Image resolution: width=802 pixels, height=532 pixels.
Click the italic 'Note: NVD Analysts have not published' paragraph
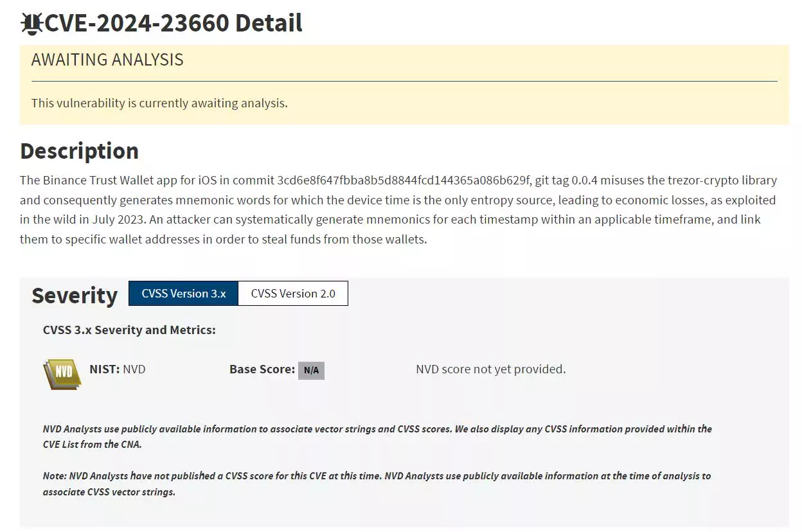(x=377, y=484)
